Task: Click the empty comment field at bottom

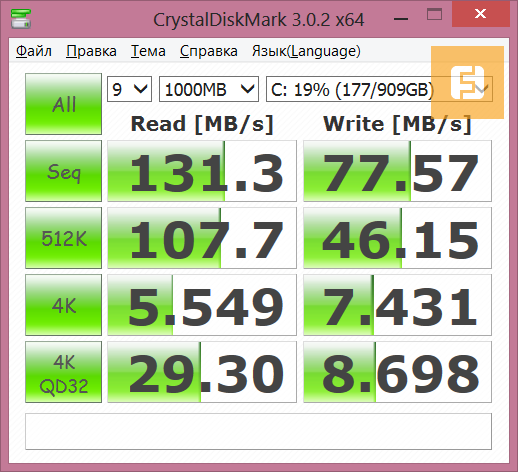Action: (x=258, y=432)
